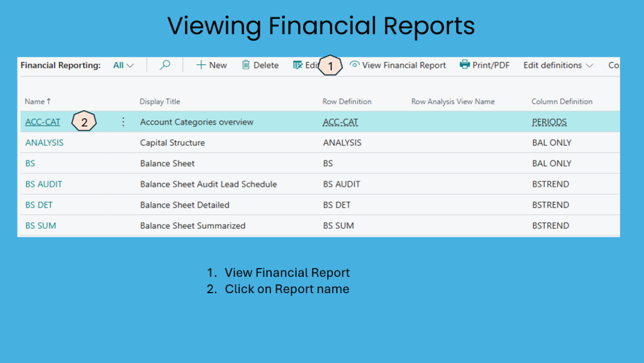Viewport: 644px width, 363px height.
Task: Open the BS DET report link
Action: click(39, 205)
